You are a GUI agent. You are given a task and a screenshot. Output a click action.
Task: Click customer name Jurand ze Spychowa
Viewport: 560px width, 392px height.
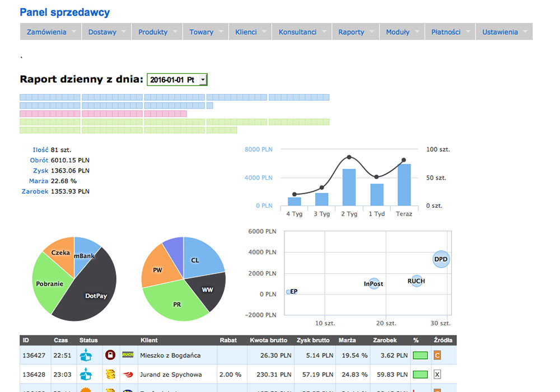tap(171, 375)
